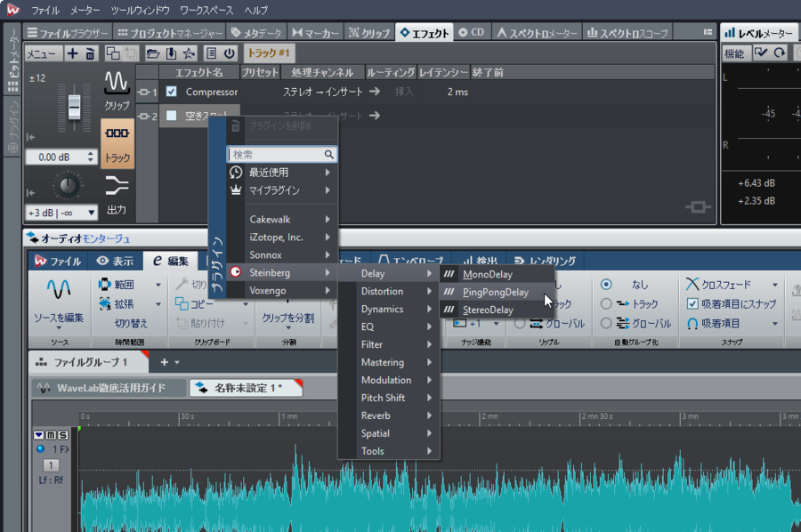Open the ワークスペース menu

[x=206, y=10]
